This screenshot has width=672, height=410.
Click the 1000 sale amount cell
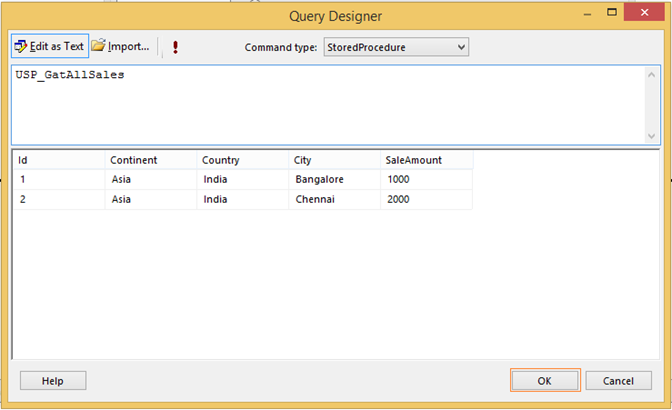click(x=426, y=180)
